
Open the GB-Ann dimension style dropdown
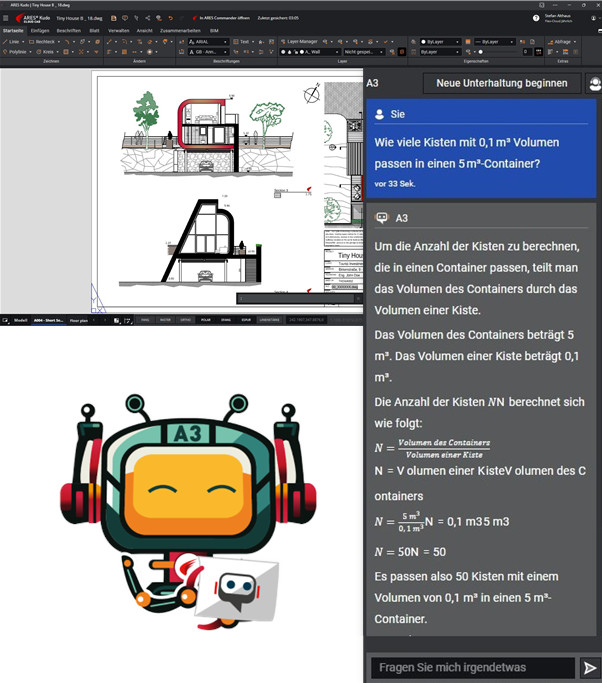click(208, 52)
